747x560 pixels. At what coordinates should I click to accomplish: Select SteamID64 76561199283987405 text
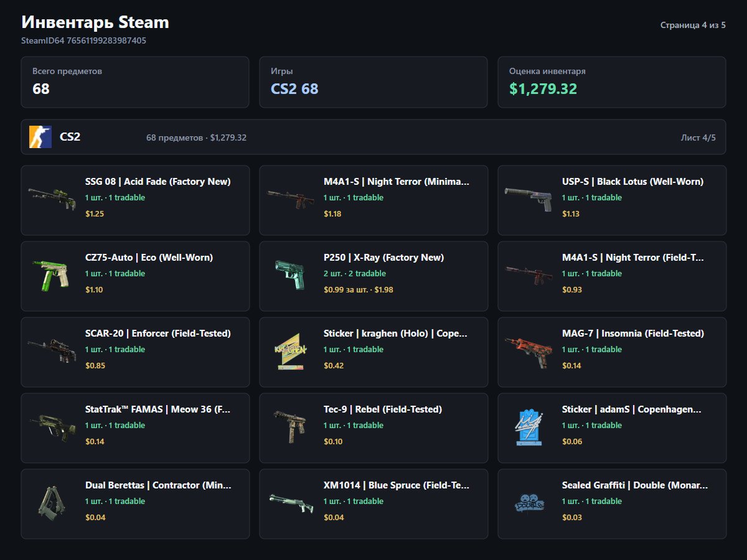coord(84,40)
